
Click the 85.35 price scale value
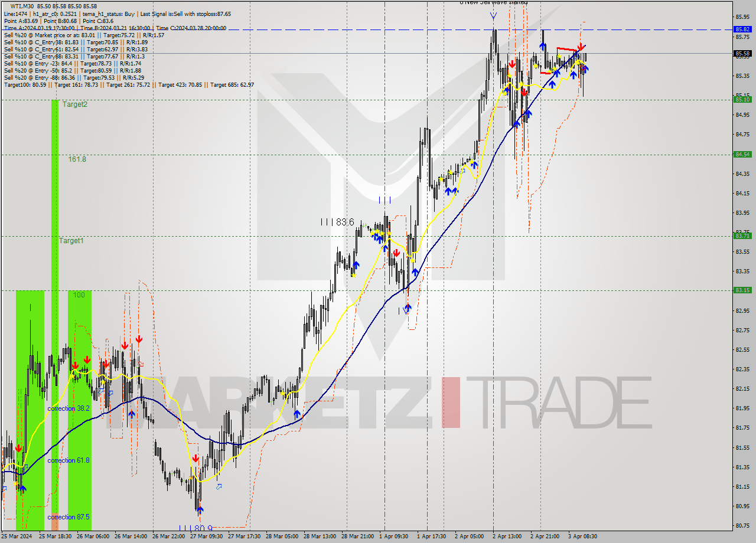tap(742, 76)
